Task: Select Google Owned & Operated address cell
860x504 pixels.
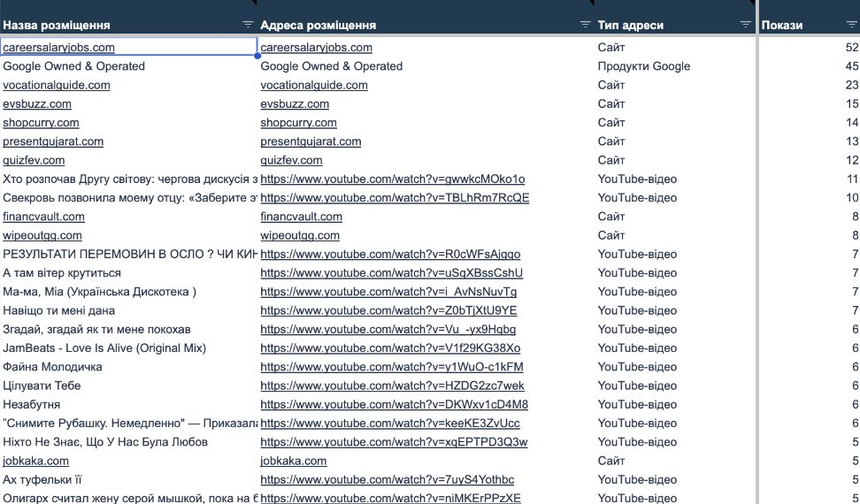Action: (426, 65)
